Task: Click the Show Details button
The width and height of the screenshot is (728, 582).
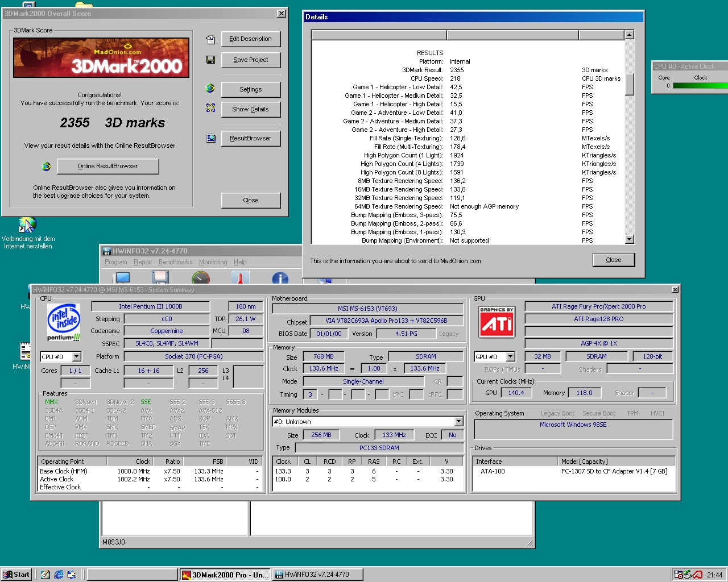Action: pos(250,109)
